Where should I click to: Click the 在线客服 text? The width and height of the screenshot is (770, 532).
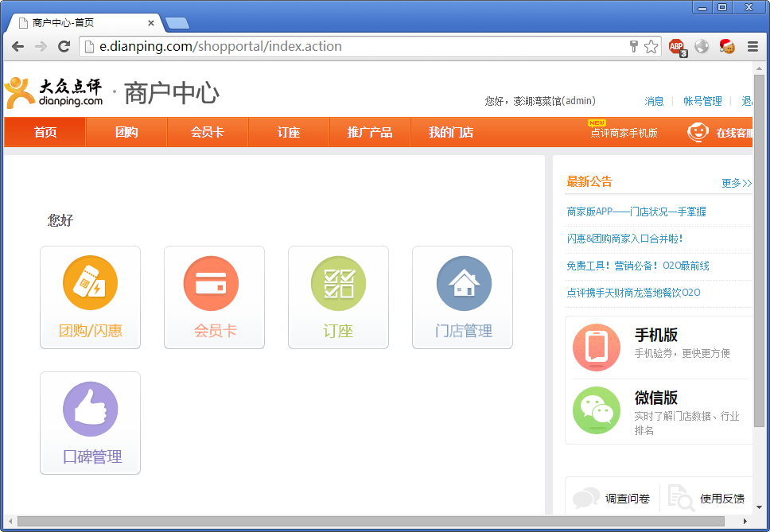pos(734,133)
